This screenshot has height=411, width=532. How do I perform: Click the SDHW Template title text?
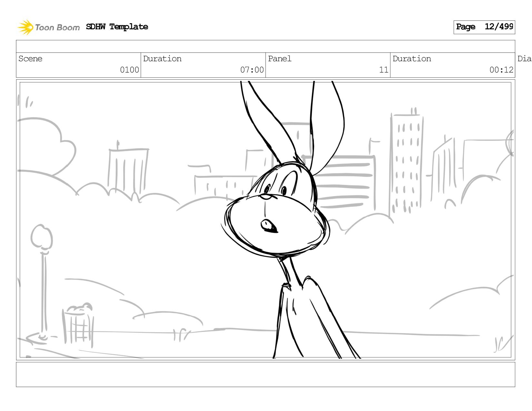click(x=117, y=27)
